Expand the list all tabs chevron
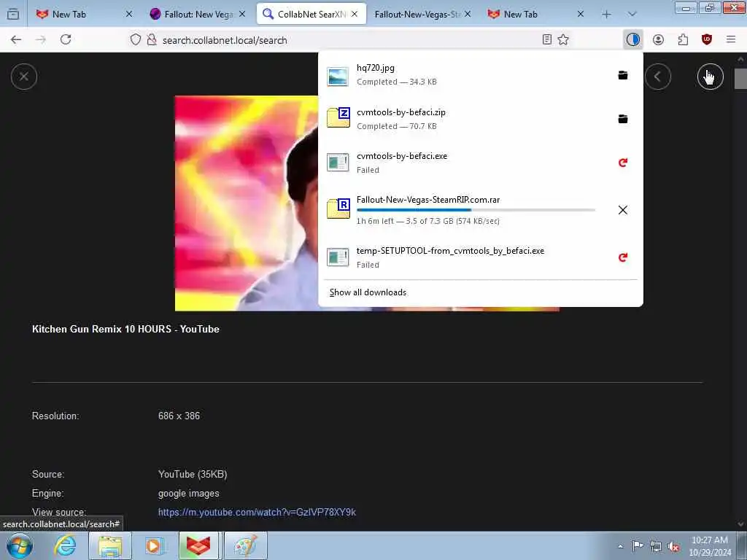Viewport: 747px width, 560px height. pos(632,15)
